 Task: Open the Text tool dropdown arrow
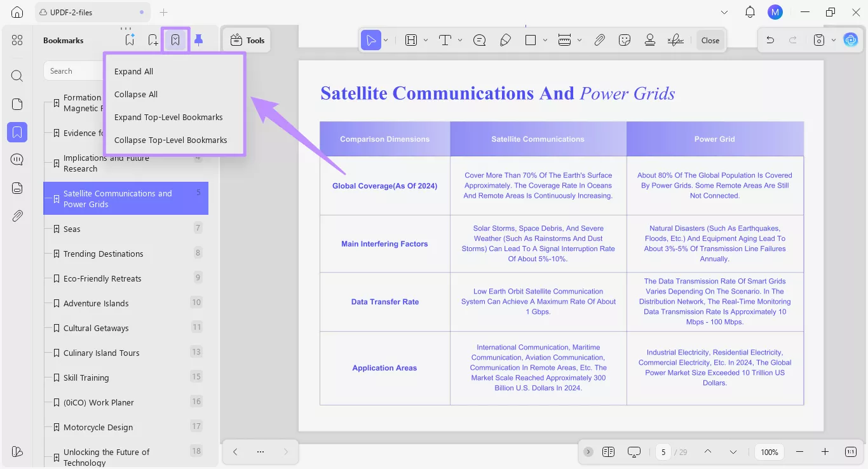click(x=458, y=39)
